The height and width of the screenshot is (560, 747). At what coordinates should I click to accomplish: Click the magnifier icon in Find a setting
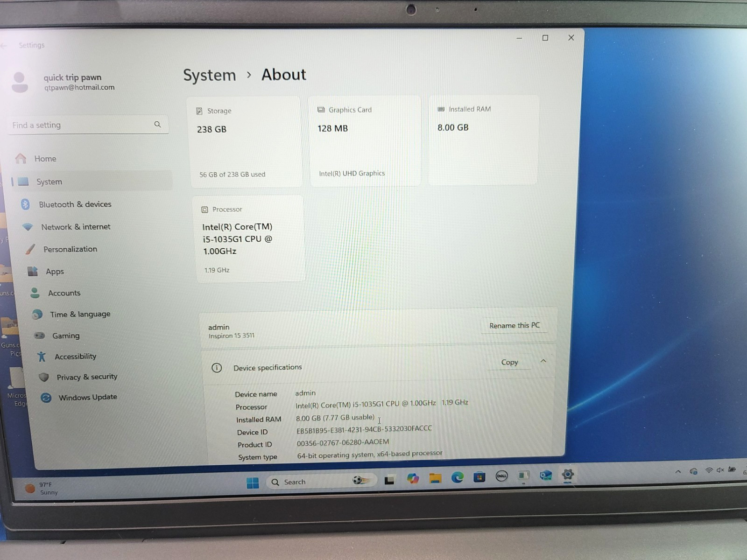[x=157, y=124]
